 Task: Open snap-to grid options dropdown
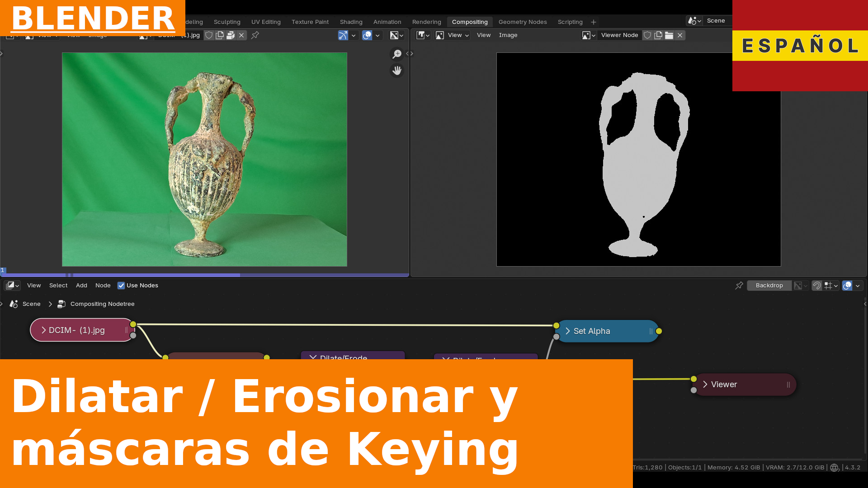[831, 286]
